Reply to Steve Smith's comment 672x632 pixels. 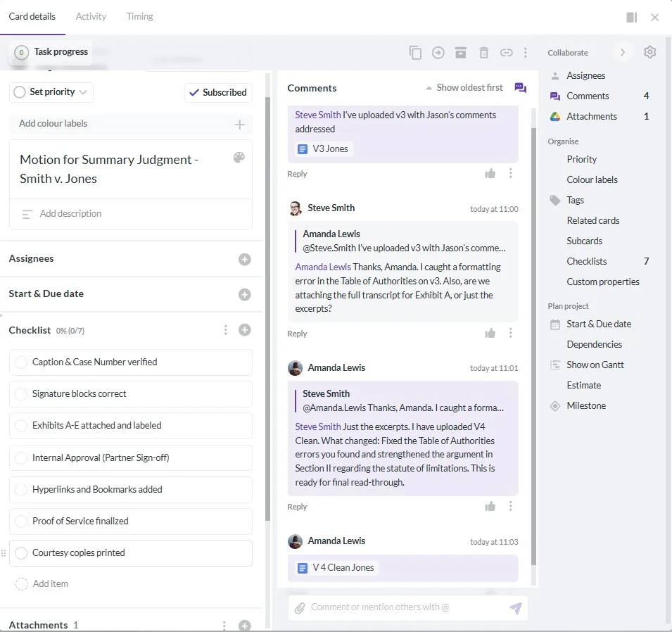(297, 333)
